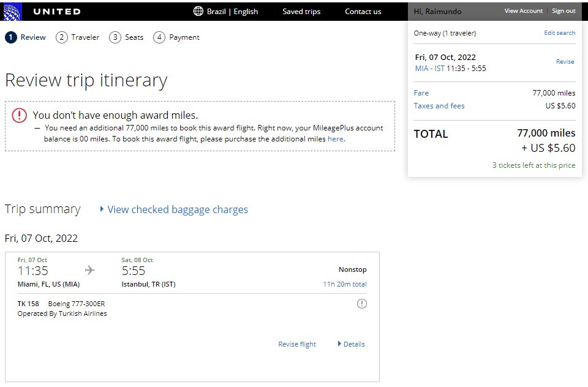Click the 'Trip summary' heading
This screenshot has width=588, height=387.
click(43, 209)
